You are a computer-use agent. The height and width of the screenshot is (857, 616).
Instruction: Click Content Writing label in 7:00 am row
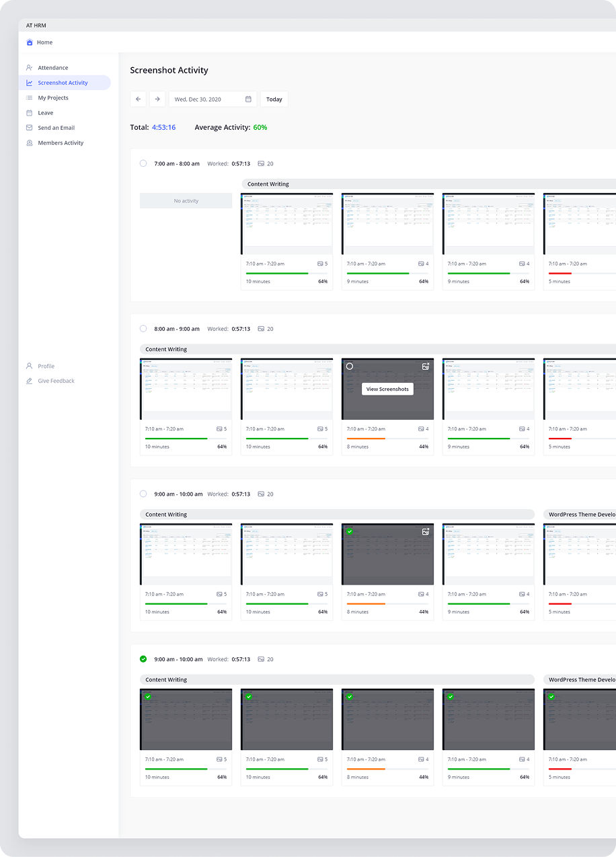click(268, 184)
